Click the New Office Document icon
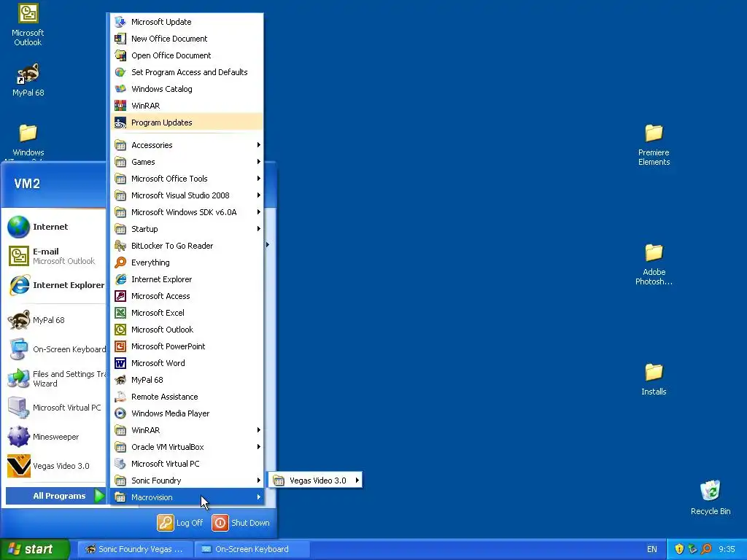This screenshot has height=560, width=747. tap(120, 39)
